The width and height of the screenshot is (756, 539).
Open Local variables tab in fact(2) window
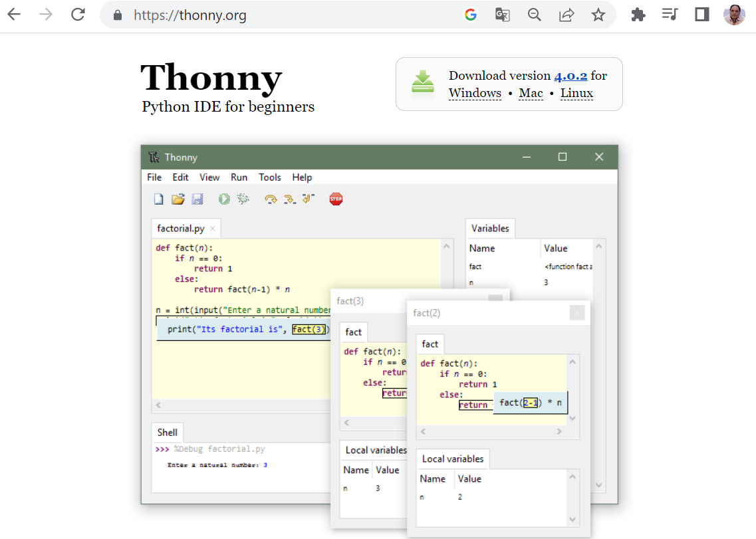click(453, 459)
